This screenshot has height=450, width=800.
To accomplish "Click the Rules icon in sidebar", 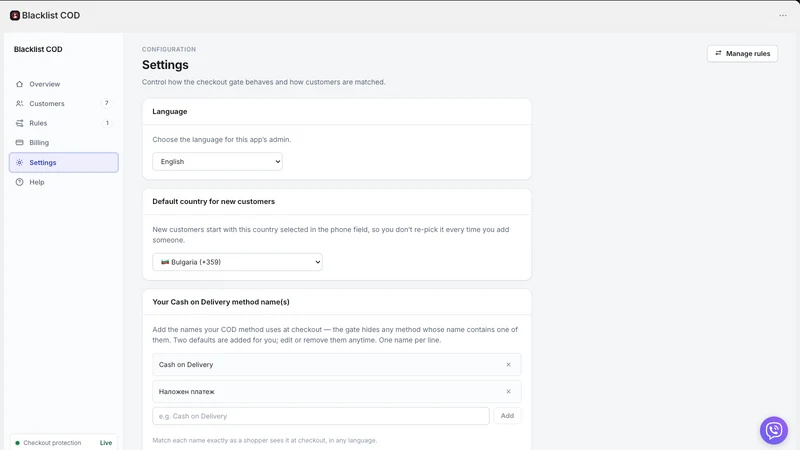I will click(19, 123).
